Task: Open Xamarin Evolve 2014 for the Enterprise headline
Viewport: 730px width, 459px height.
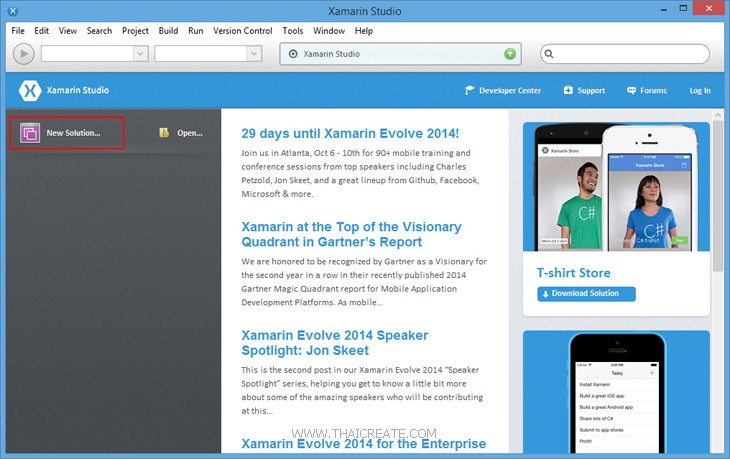Action: [364, 444]
